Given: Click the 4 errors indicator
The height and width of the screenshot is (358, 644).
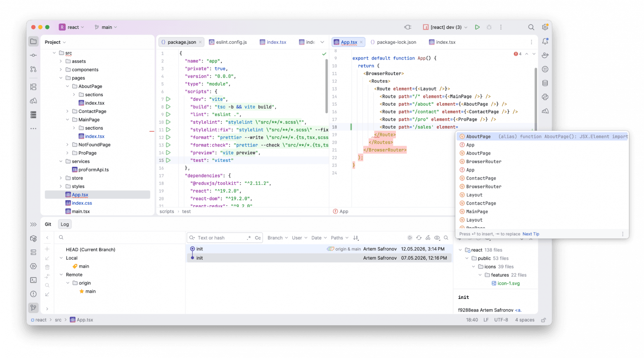Looking at the screenshot, I should pyautogui.click(x=518, y=54).
